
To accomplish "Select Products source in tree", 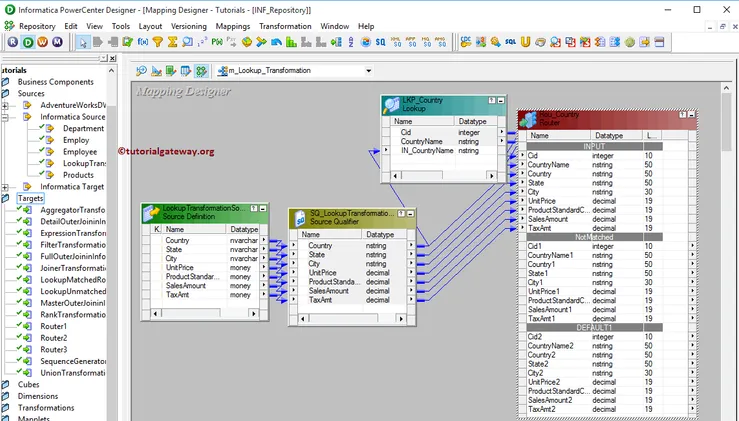I will pyautogui.click(x=78, y=175).
